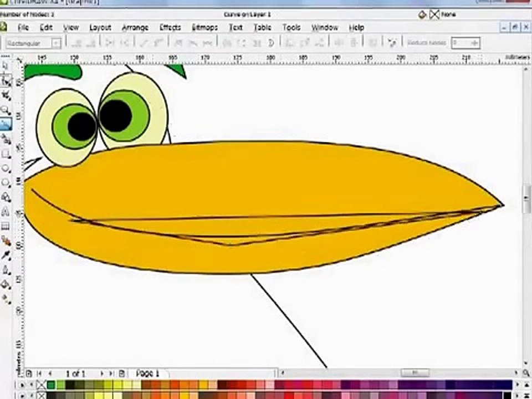Make the node smooth

[193, 43]
